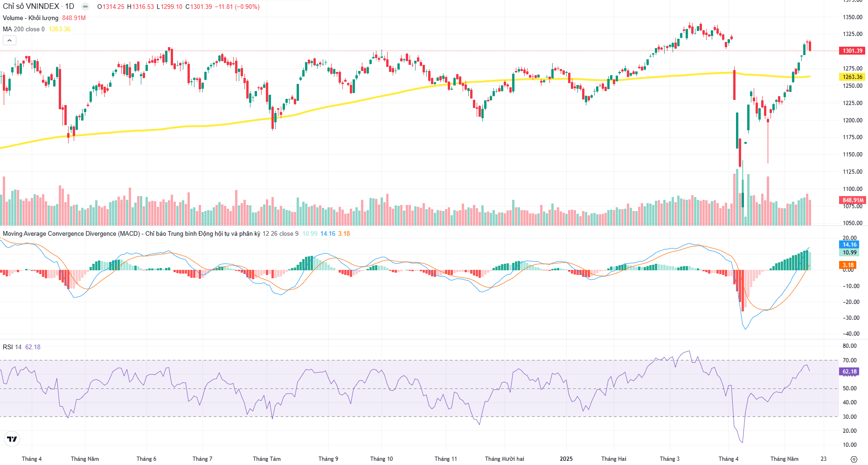The image size is (868, 465).
Task: Click the open price value O1314.25
Action: (111, 7)
